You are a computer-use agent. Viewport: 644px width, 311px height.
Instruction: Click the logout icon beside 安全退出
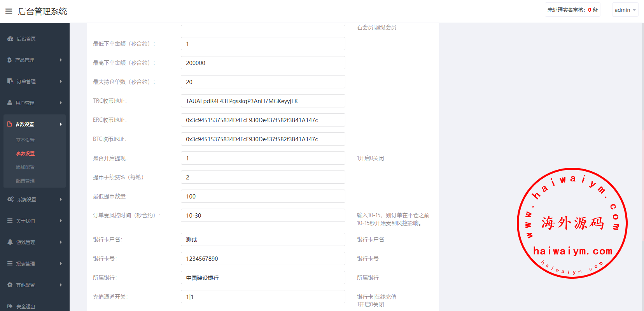point(10,306)
